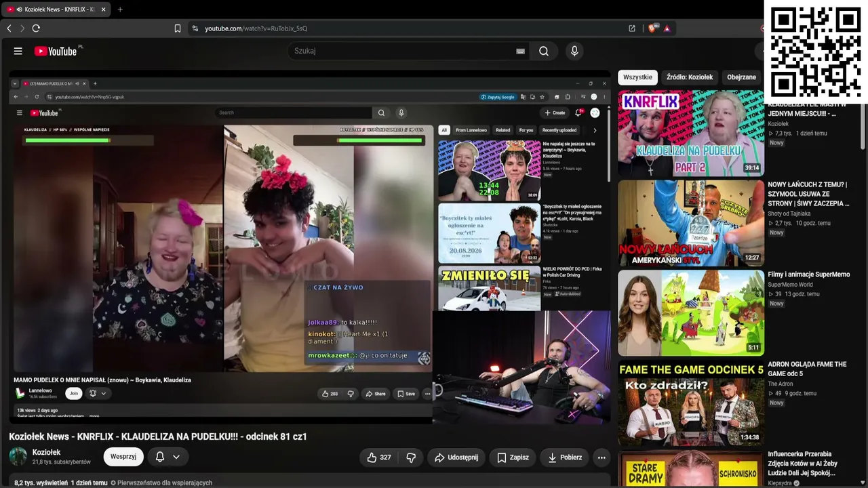Go forward in browser history
Image resolution: width=868 pixels, height=488 pixels.
22,28
